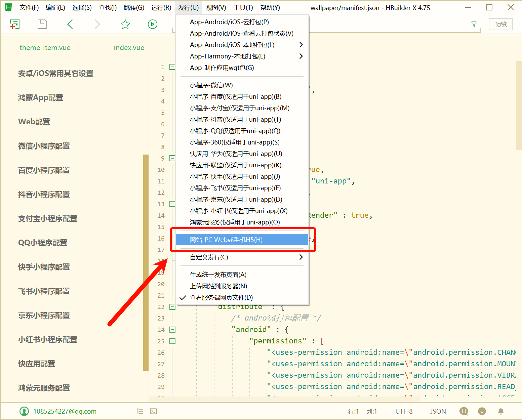Select line number 26 in gutter
The height and width of the screenshot is (420, 522).
(161, 352)
